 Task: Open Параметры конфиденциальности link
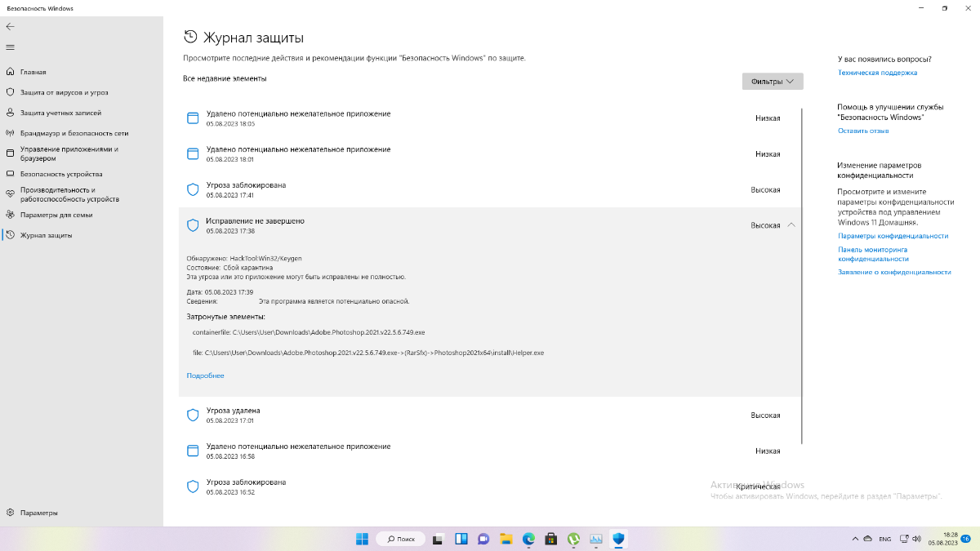(x=893, y=236)
